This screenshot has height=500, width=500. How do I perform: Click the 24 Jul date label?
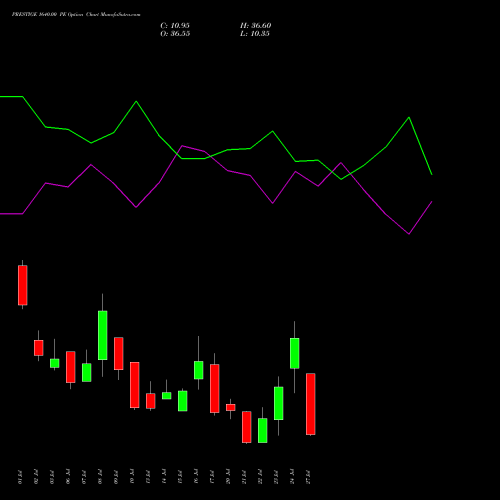click(292, 477)
